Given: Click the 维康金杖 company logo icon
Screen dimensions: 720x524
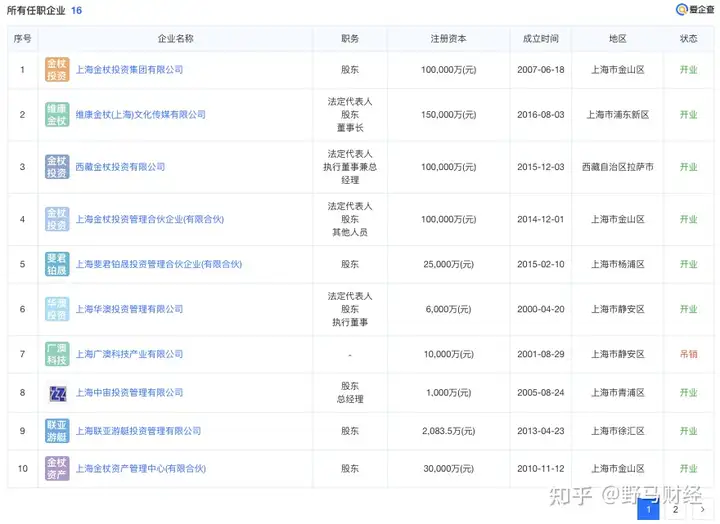Looking at the screenshot, I should (57, 114).
